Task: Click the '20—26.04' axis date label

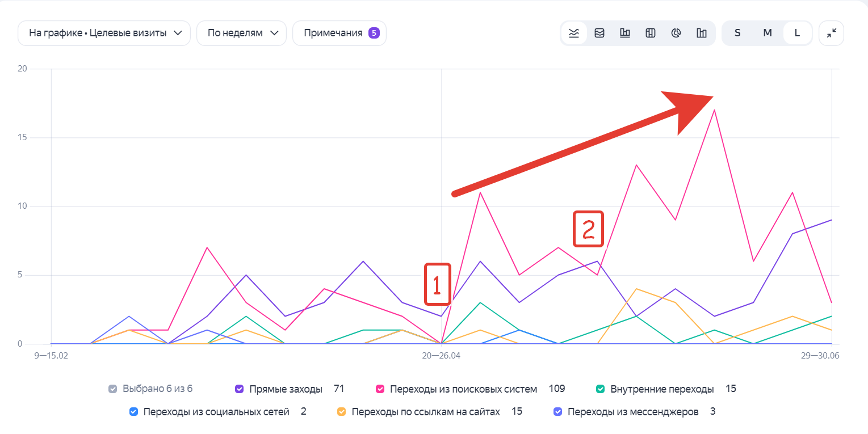Action: coord(441,356)
